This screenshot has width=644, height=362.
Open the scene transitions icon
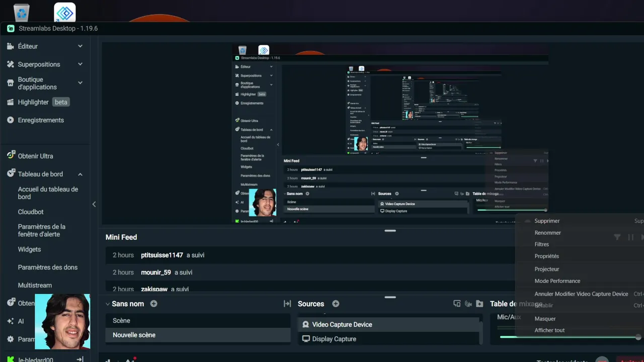[x=287, y=304]
